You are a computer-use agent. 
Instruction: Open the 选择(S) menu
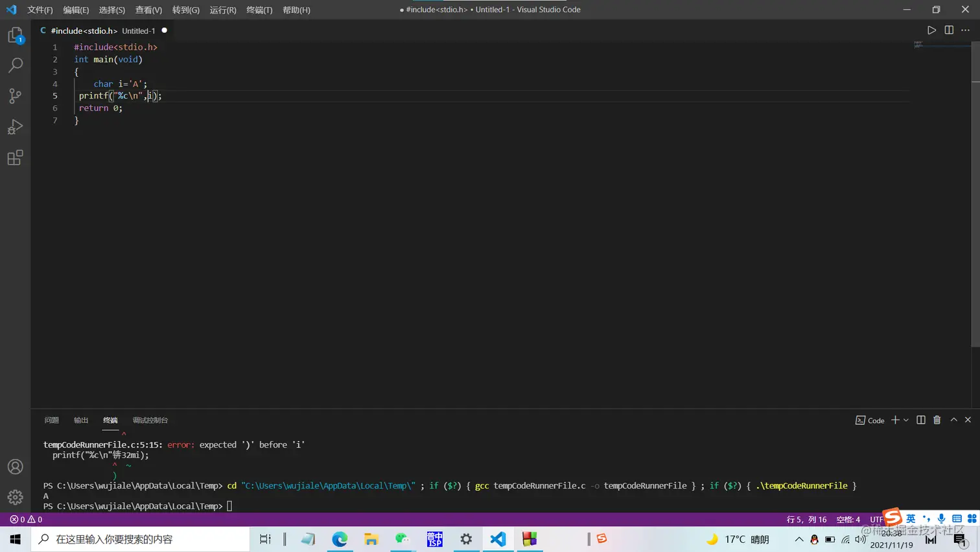pos(112,10)
